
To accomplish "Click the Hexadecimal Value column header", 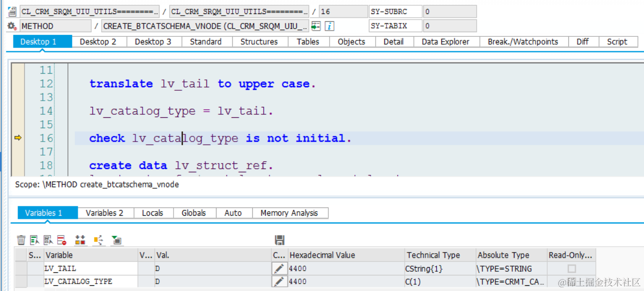I will pos(346,255).
